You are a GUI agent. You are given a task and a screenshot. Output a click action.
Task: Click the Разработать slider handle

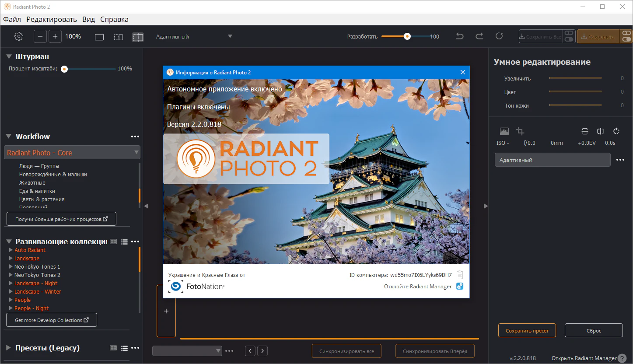[x=407, y=37]
